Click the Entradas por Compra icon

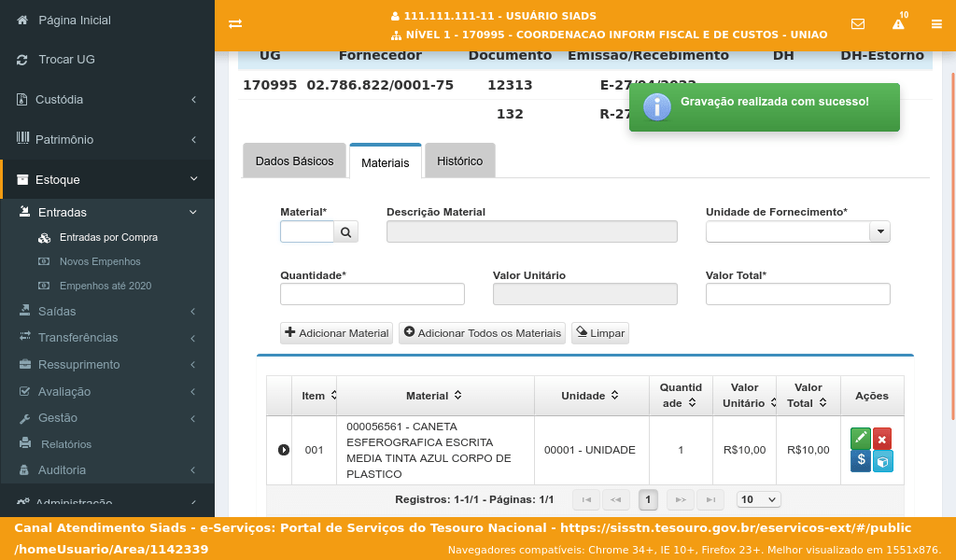44,238
